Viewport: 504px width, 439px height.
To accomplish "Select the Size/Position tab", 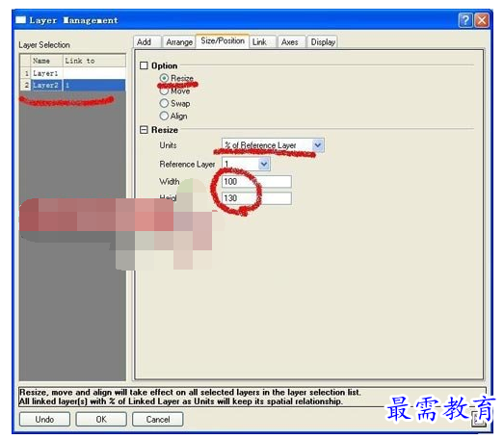I will [223, 41].
